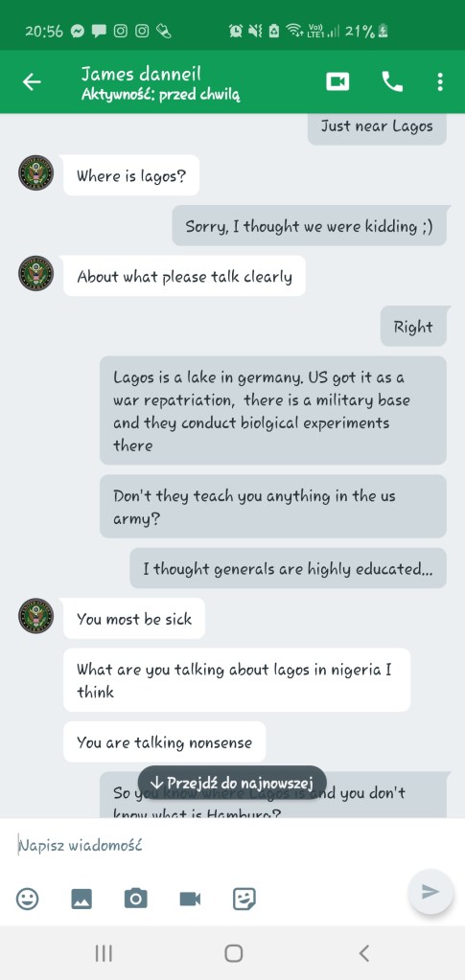The image size is (465, 980).
Task: Attach a picture from the gallery icon
Action: pos(81,899)
